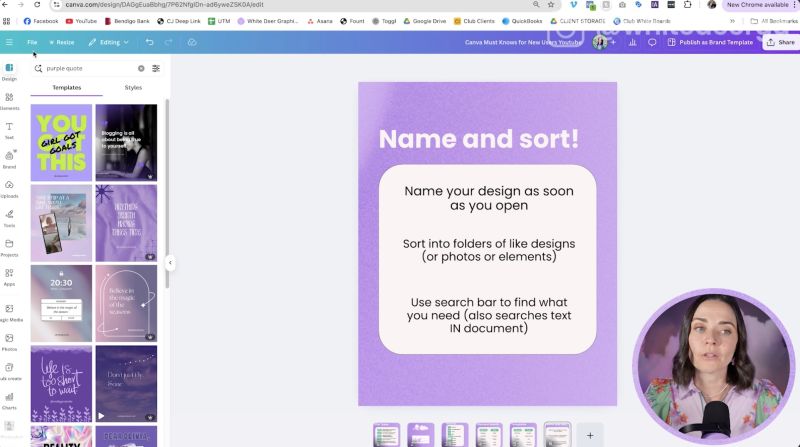Image resolution: width=800 pixels, height=447 pixels.
Task: Open the YouTube bookmark
Action: coord(81,21)
